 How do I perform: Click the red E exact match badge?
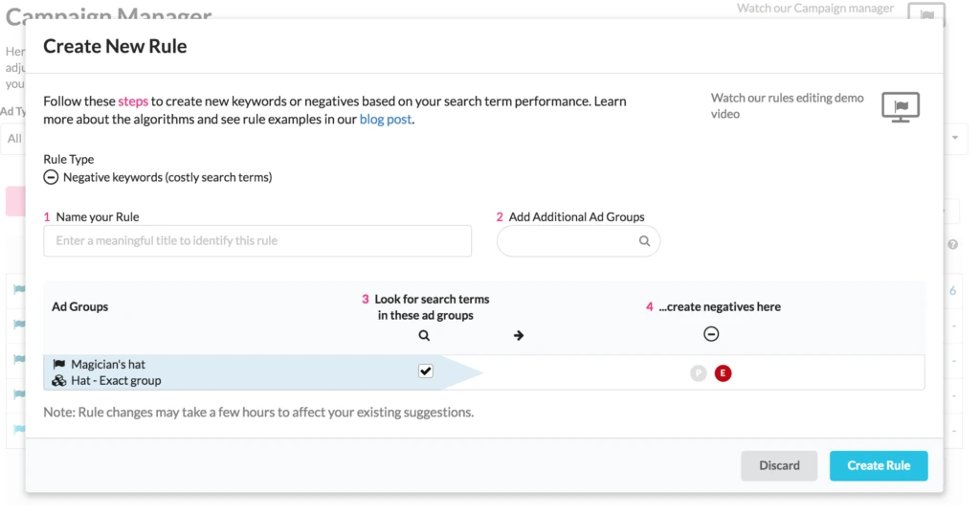pos(723,373)
